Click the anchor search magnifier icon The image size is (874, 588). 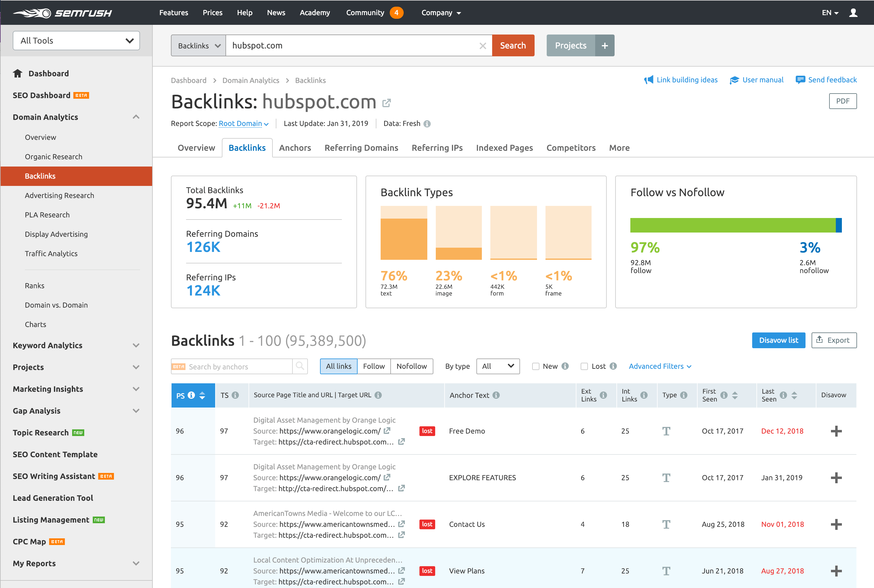[300, 366]
